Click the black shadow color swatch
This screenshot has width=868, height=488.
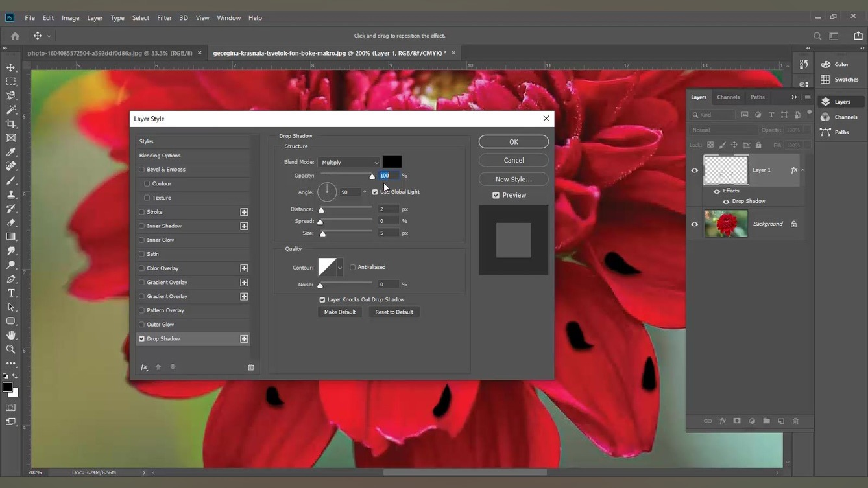[392, 162]
